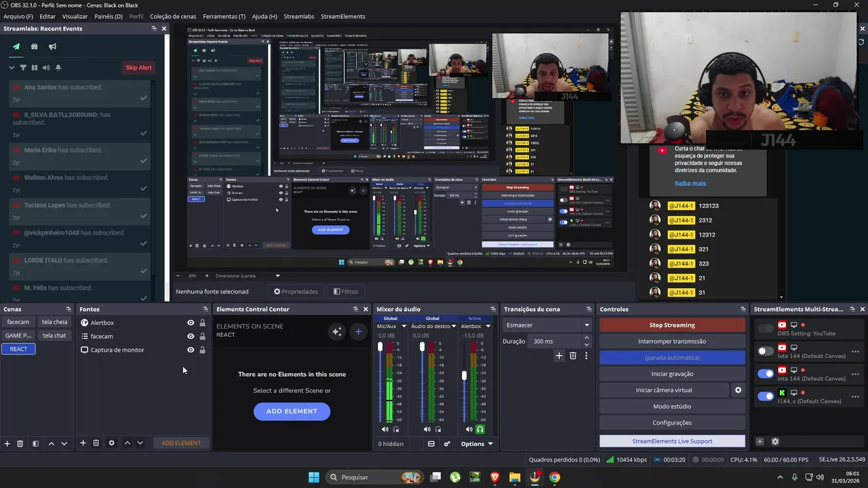Image resolution: width=868 pixels, height=488 pixels.
Task: Add a new source in Fontes panel
Action: (x=83, y=443)
